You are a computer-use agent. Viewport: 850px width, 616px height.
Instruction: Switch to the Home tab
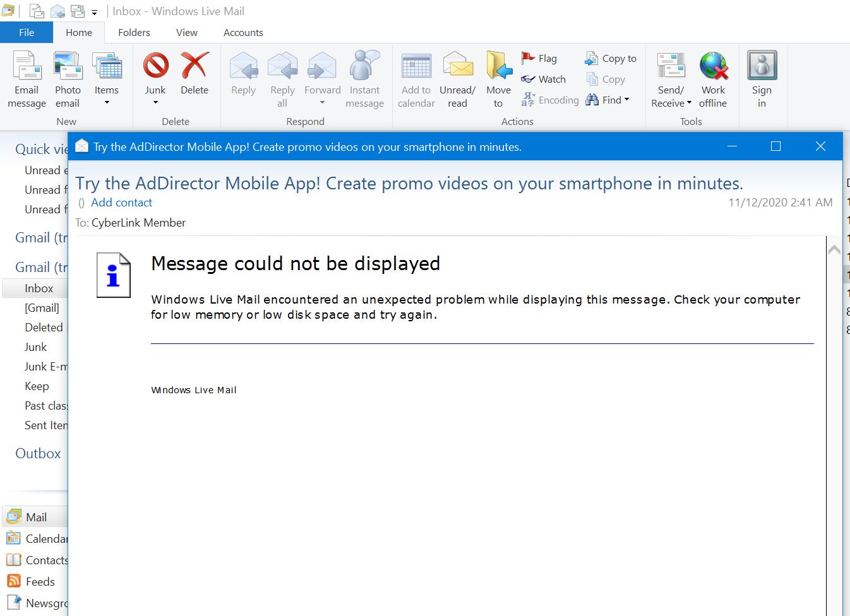click(x=79, y=33)
